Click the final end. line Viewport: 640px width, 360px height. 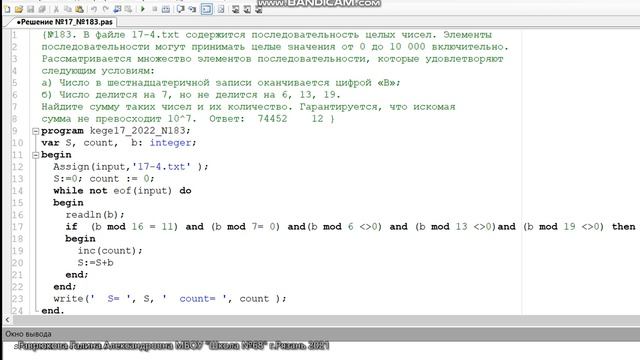tap(53, 311)
